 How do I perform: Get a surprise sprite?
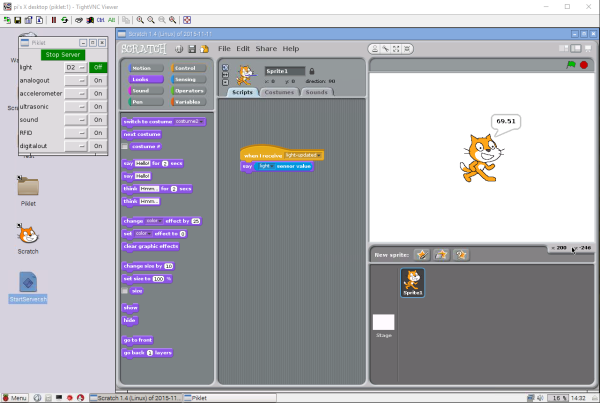tap(461, 255)
